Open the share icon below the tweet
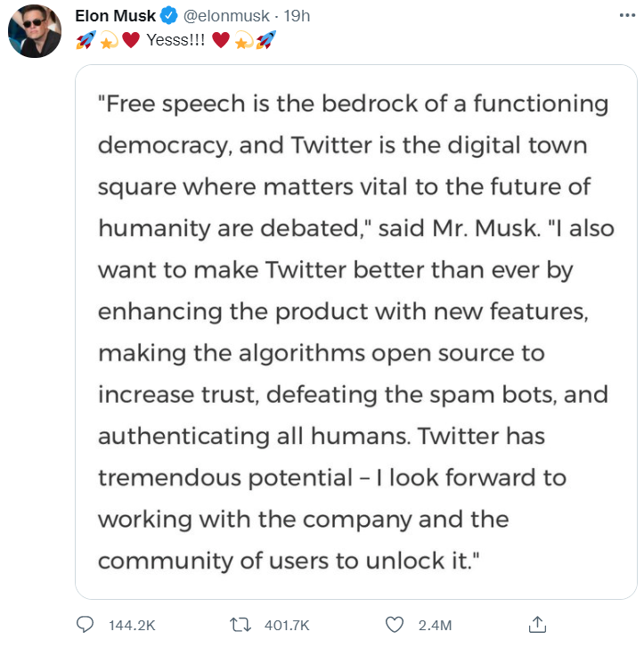Screen dimensions: 644x648 click(537, 624)
